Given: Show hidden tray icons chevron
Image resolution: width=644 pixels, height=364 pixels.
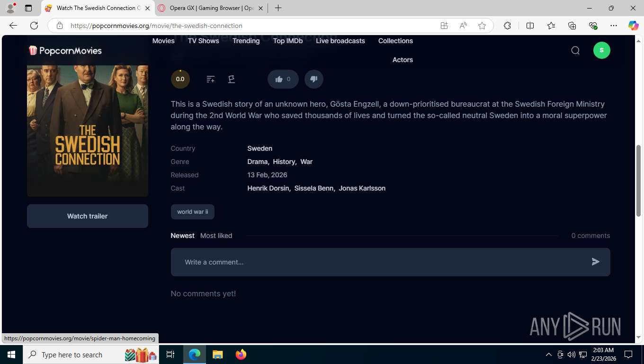Looking at the screenshot, I should tap(549, 355).
